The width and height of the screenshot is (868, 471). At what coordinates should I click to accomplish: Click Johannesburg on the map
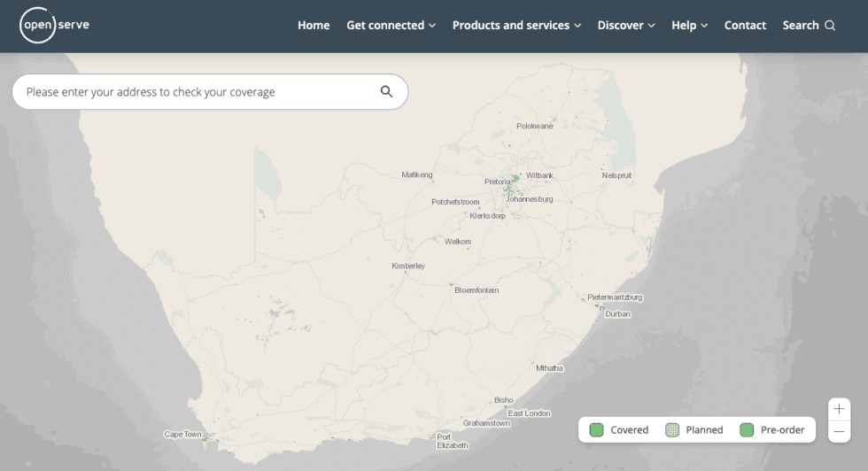529,199
